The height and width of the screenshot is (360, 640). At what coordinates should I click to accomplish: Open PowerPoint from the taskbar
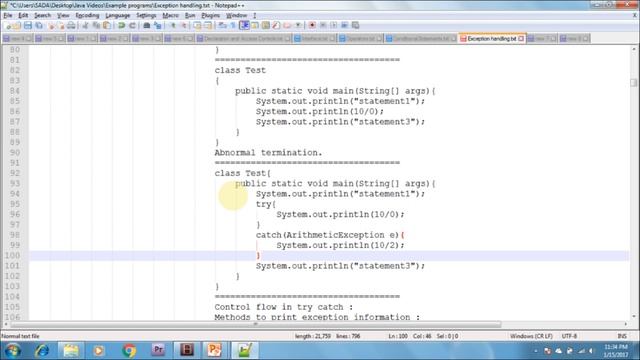(215, 351)
